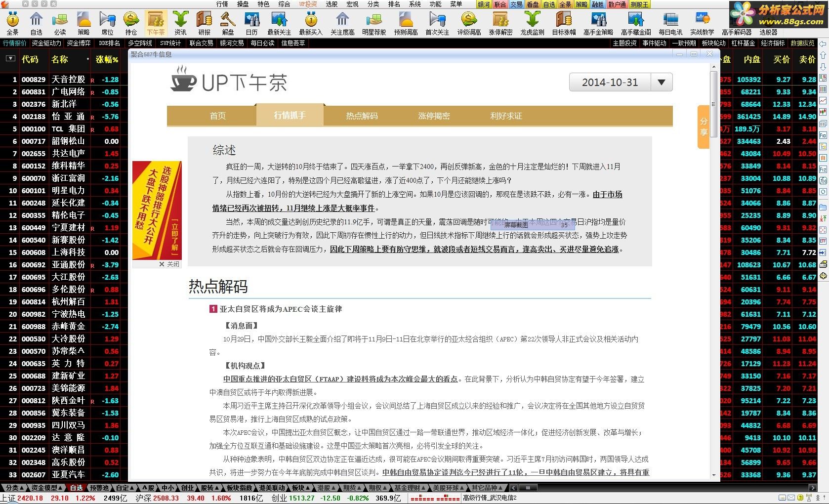Click the back arrow icon in title bar
Image resolution: width=829 pixels, height=504 pixels.
click(x=35, y=4)
